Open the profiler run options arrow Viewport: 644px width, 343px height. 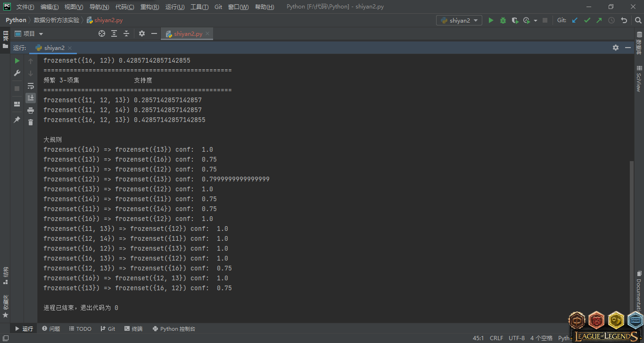(x=536, y=21)
